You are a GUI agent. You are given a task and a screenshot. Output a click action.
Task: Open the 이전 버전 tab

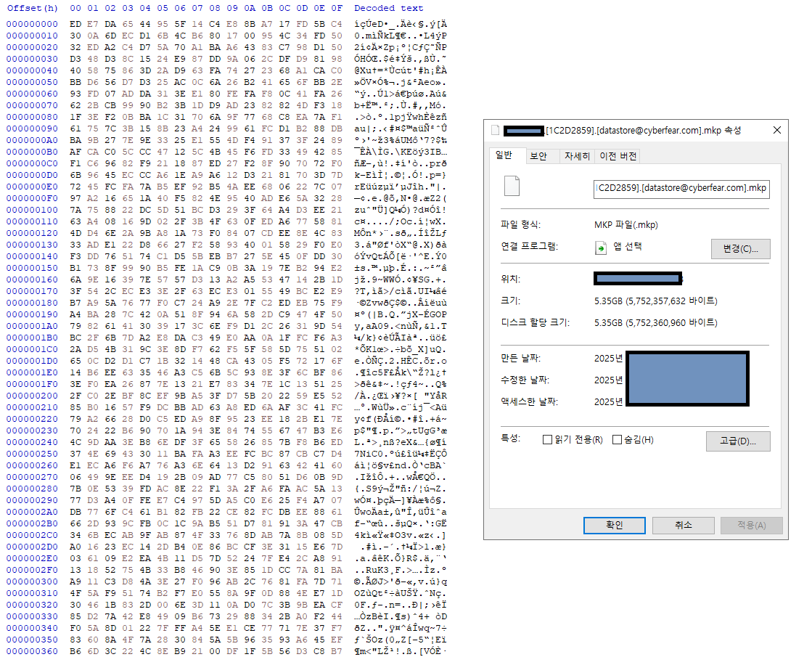click(618, 156)
